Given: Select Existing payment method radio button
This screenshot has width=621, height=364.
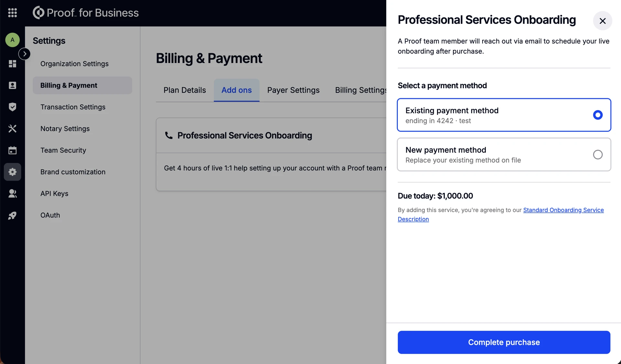Looking at the screenshot, I should (x=598, y=115).
